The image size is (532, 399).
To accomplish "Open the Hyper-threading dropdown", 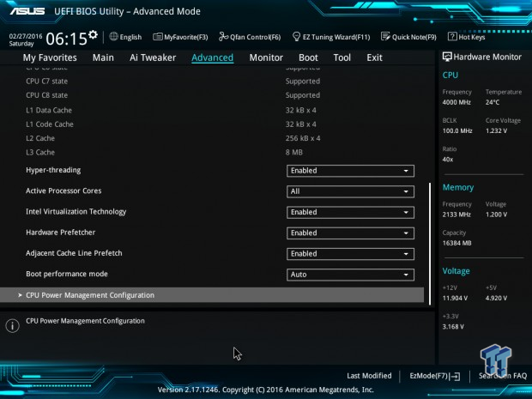I will click(x=350, y=171).
